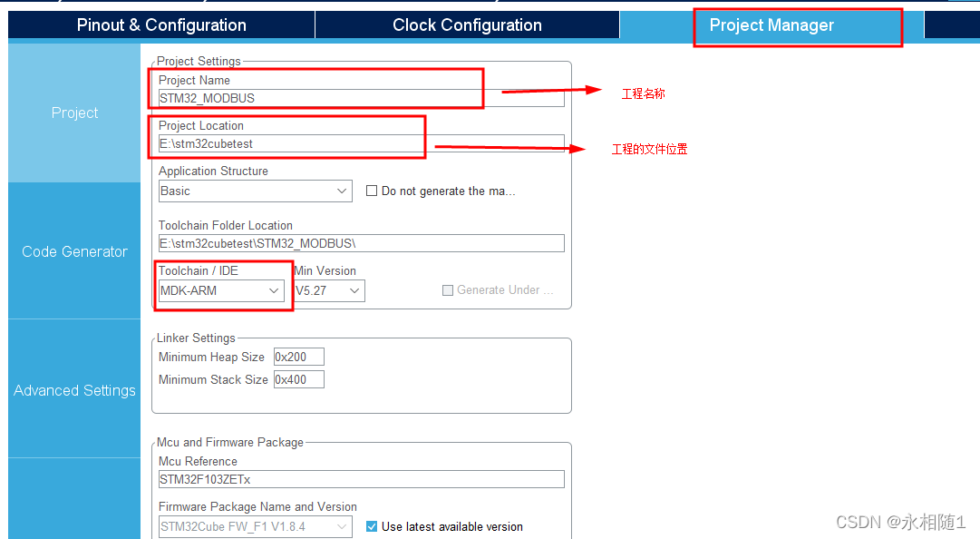Open the Code Generator section

click(x=74, y=251)
